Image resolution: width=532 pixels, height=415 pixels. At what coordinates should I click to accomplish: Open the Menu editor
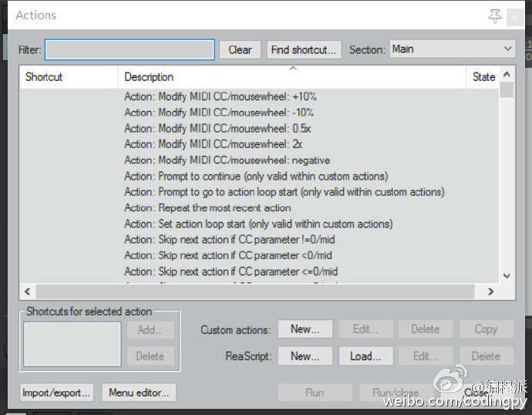[x=139, y=393]
